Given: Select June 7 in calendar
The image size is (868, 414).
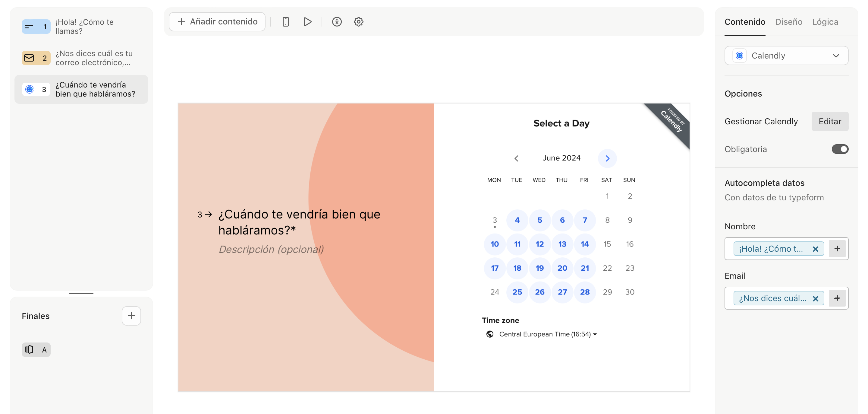Looking at the screenshot, I should pos(585,220).
